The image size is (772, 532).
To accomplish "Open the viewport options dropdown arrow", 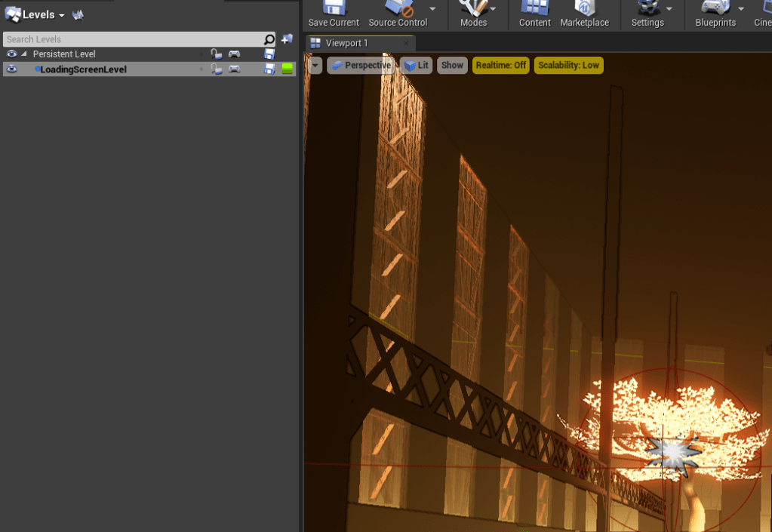I will pyautogui.click(x=315, y=66).
